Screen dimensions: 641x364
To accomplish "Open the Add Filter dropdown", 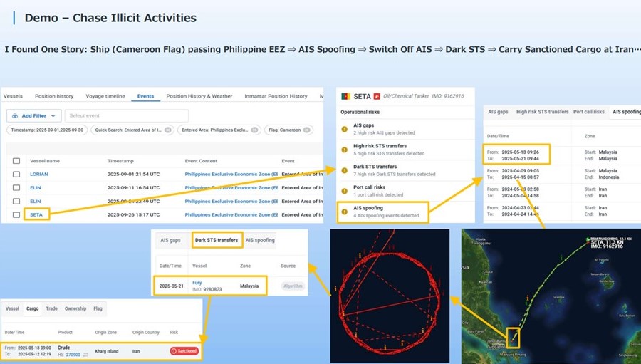I will (33, 115).
